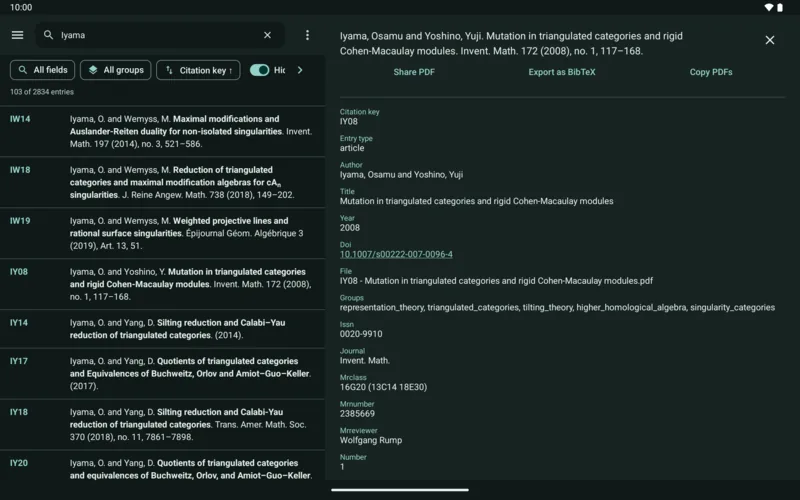The height and width of the screenshot is (500, 800).
Task: Click Mrnumber value 2385669
Action: 357,413
